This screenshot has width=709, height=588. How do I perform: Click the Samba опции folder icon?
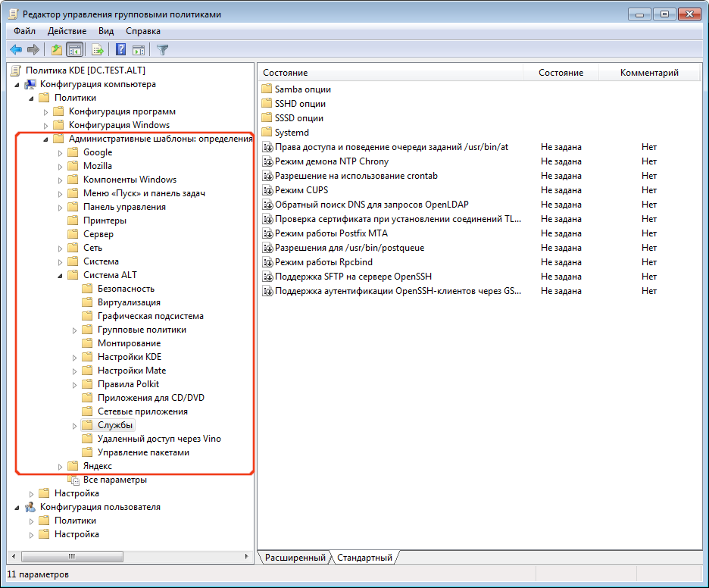[267, 89]
